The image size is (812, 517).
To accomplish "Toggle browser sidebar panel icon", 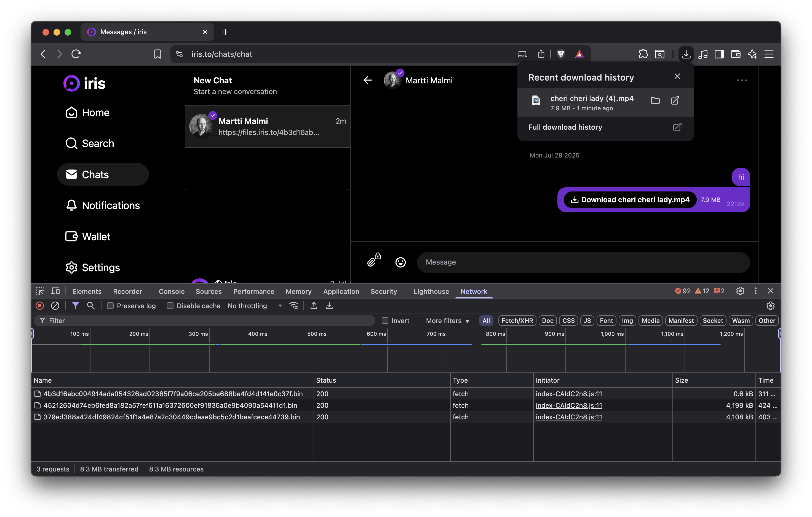I will (x=719, y=54).
